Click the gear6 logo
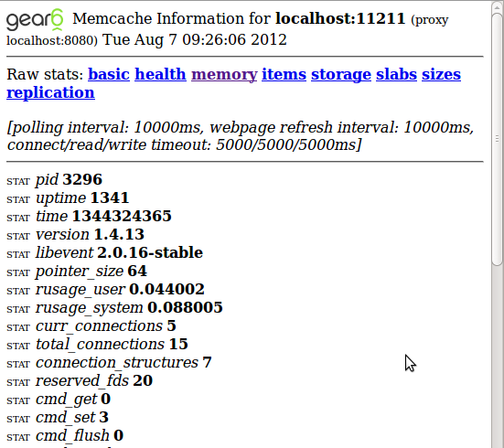 pyautogui.click(x=35, y=20)
